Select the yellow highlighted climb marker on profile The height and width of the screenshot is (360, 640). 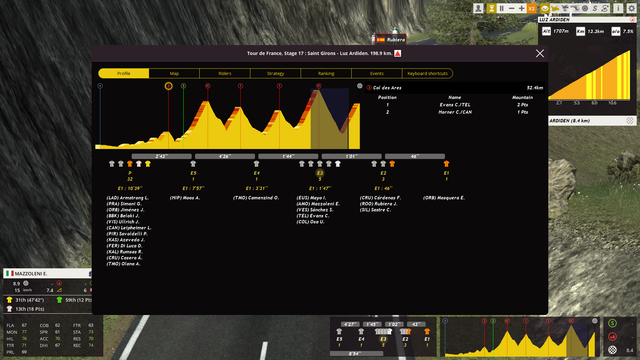(x=169, y=86)
